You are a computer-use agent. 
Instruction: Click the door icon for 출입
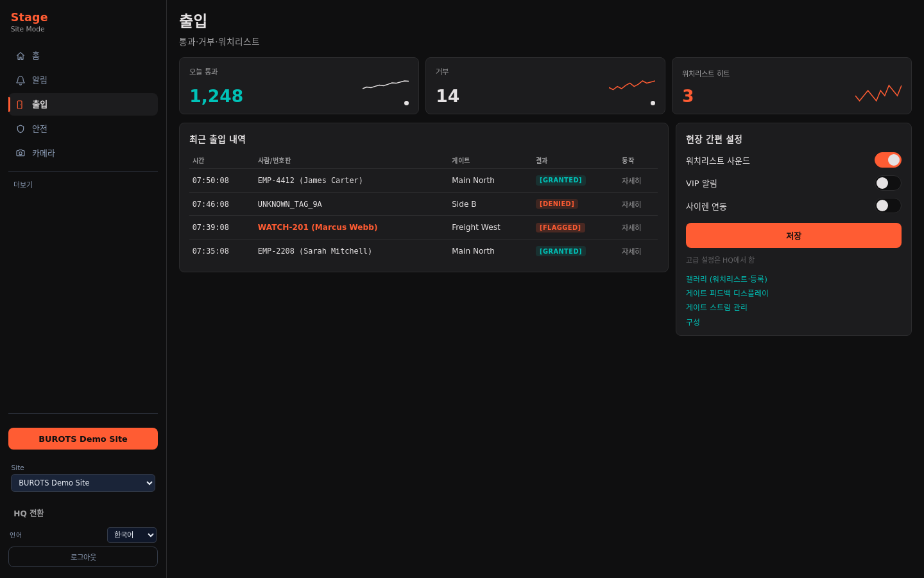[21, 105]
